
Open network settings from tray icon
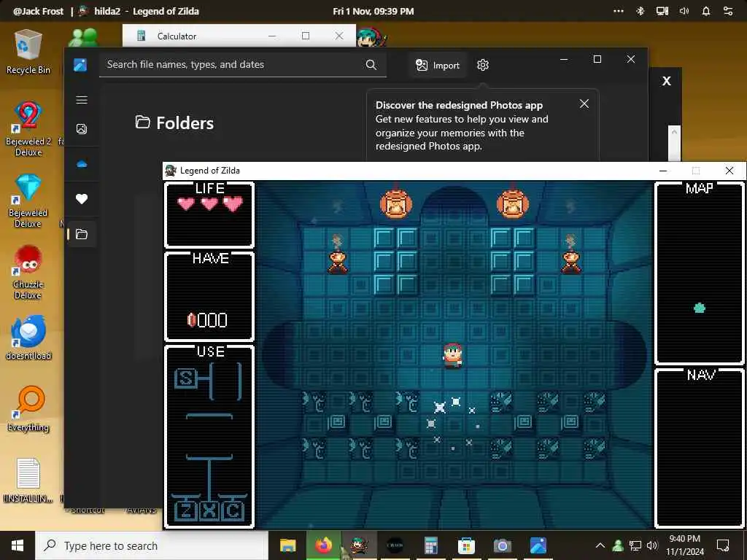[635, 545]
